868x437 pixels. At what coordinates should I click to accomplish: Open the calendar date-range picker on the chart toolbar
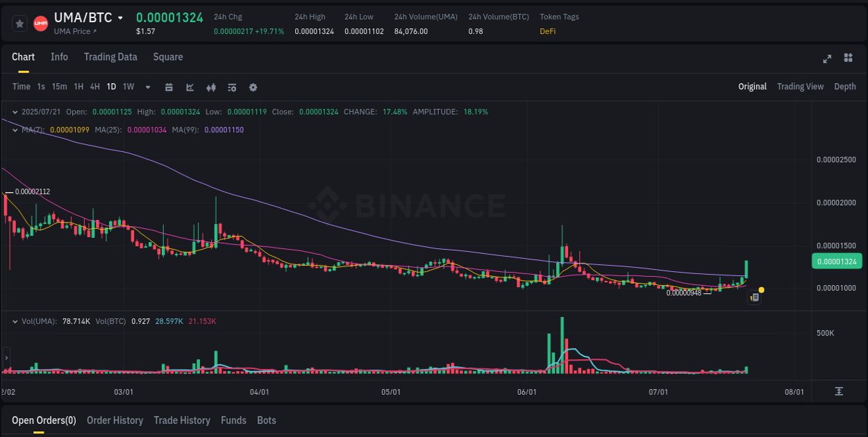tap(169, 87)
